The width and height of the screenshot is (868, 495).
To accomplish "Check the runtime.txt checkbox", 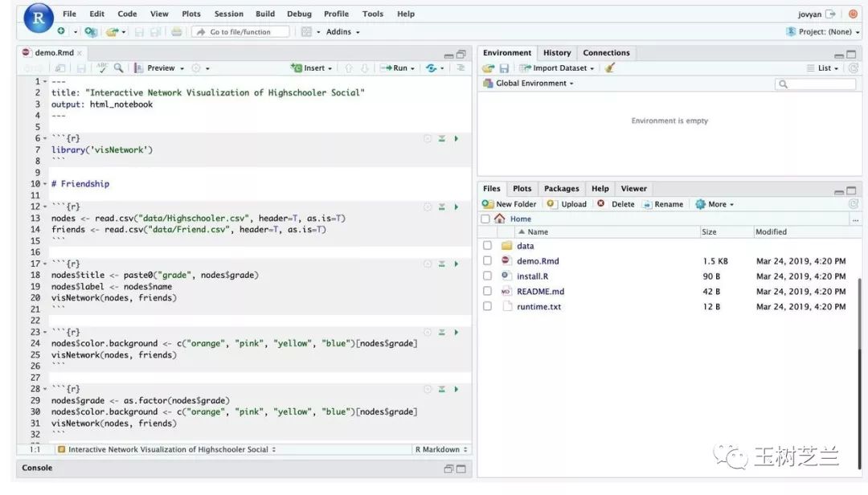I will pyautogui.click(x=487, y=306).
